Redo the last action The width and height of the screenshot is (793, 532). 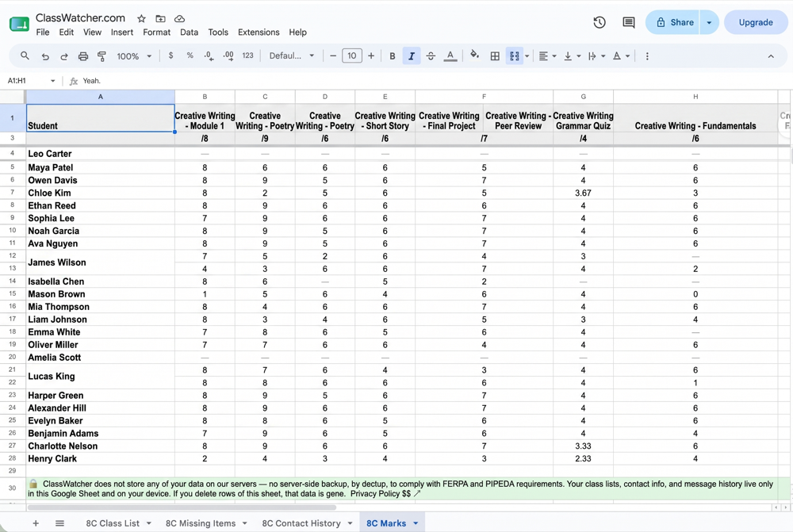63,56
